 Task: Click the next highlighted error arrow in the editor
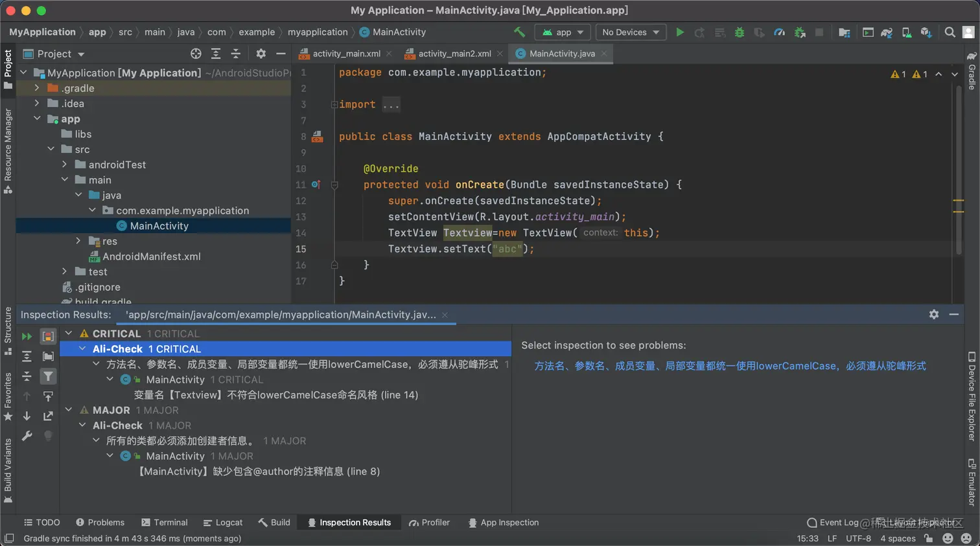tap(955, 74)
